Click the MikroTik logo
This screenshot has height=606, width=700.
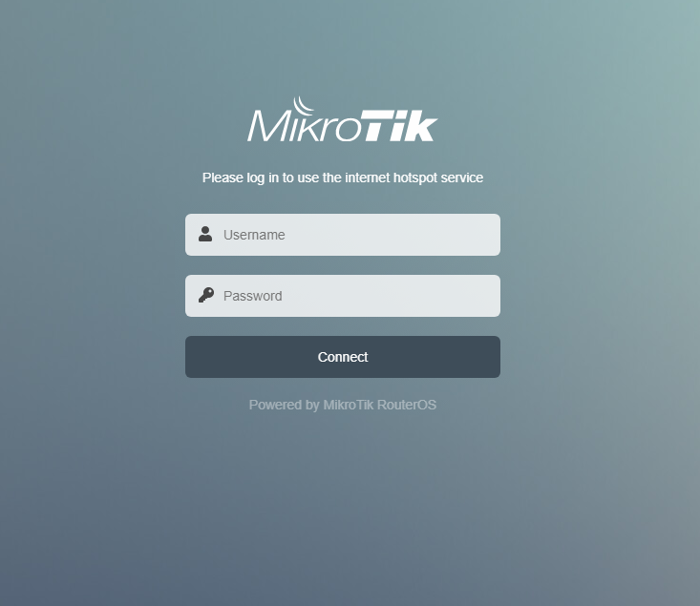point(343,119)
